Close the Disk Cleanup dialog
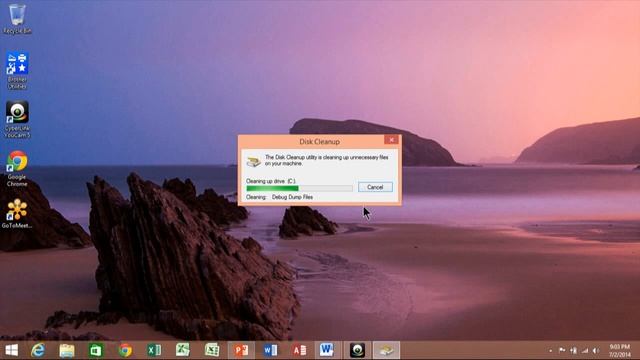The image size is (640, 360). [x=391, y=140]
